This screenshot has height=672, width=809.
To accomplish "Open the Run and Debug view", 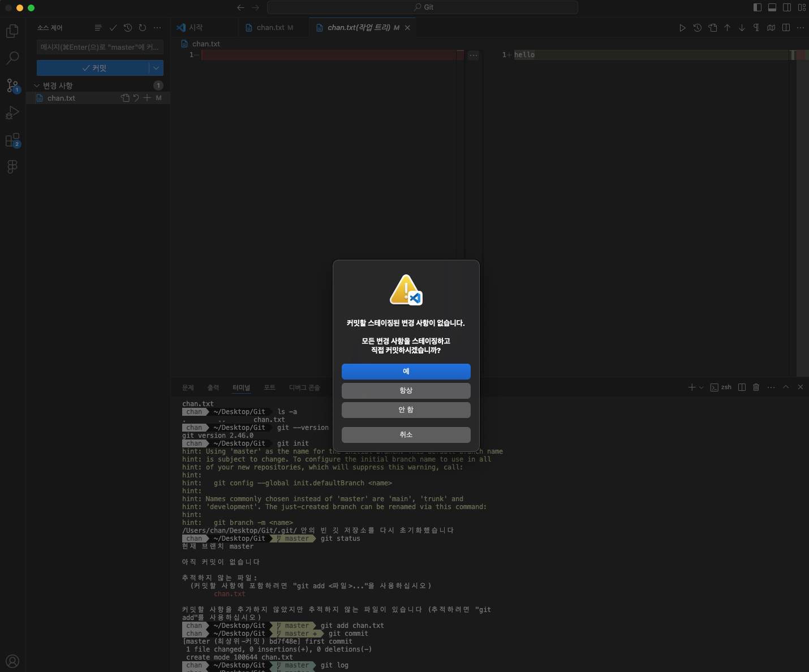I will coord(12,113).
